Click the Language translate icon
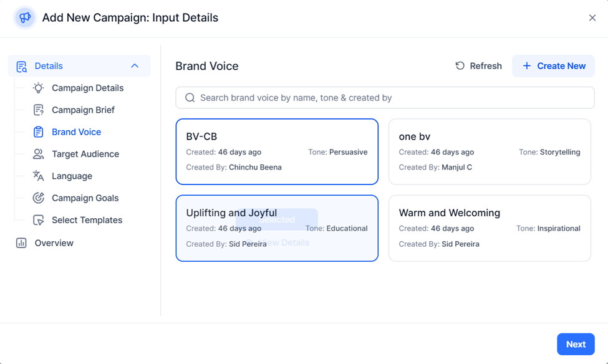Screen dimensions: 608x364 (x=38, y=176)
